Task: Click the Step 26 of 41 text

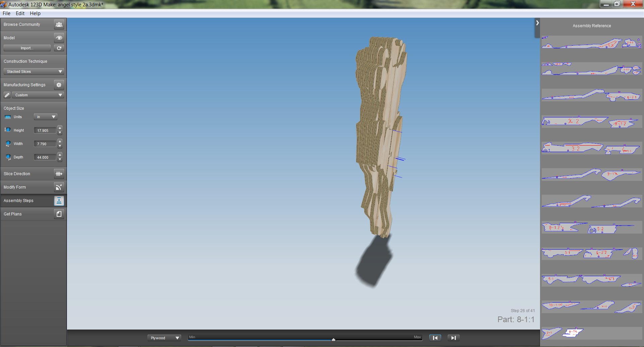Action: point(523,311)
